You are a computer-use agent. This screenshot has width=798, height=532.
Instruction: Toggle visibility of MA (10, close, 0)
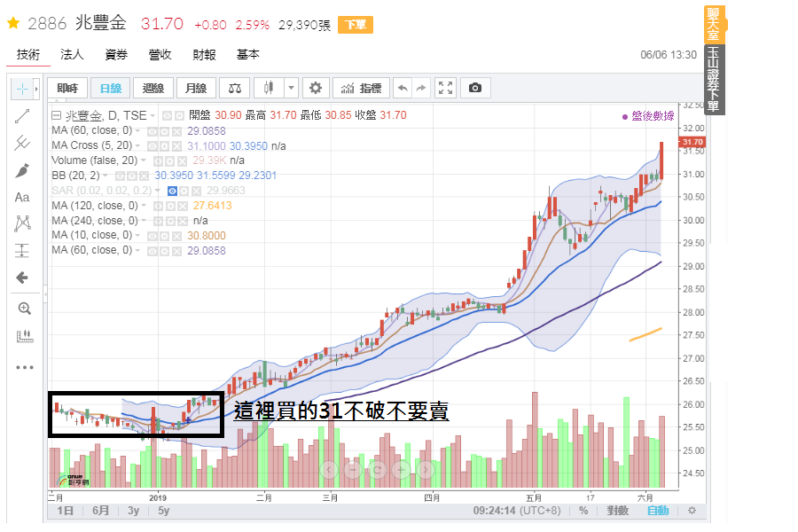coord(152,236)
